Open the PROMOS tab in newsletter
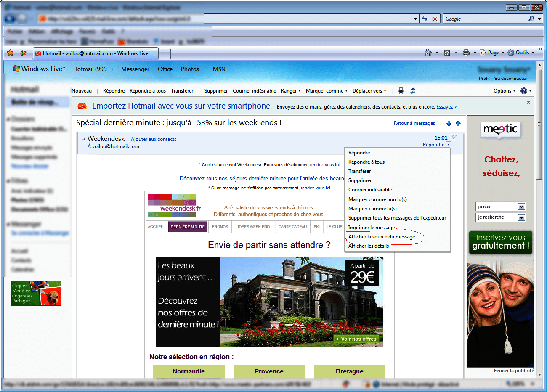547x392 pixels. pyautogui.click(x=220, y=227)
